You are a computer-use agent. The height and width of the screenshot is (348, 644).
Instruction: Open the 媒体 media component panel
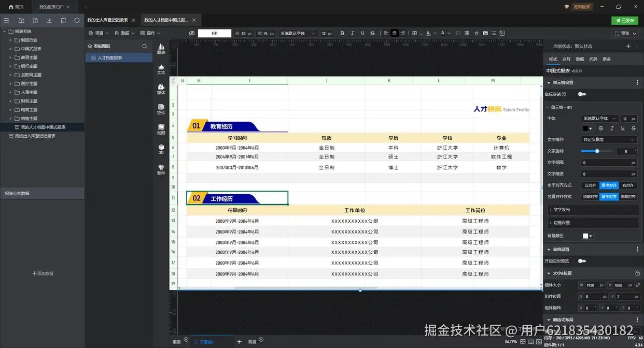(x=161, y=89)
